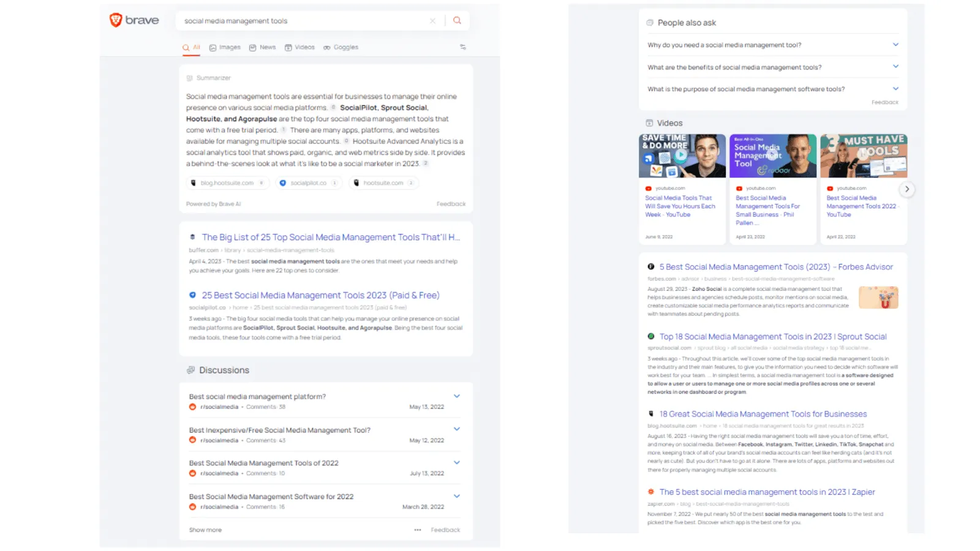
Task: Expand the 'Best social media management platform?' discussion
Action: [x=456, y=396]
